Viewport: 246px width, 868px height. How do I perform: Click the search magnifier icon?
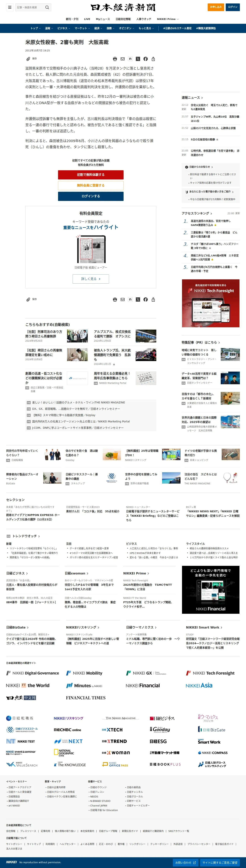47,7
